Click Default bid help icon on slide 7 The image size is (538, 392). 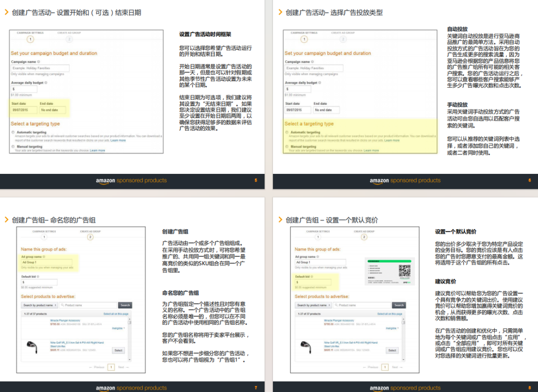(x=38, y=276)
